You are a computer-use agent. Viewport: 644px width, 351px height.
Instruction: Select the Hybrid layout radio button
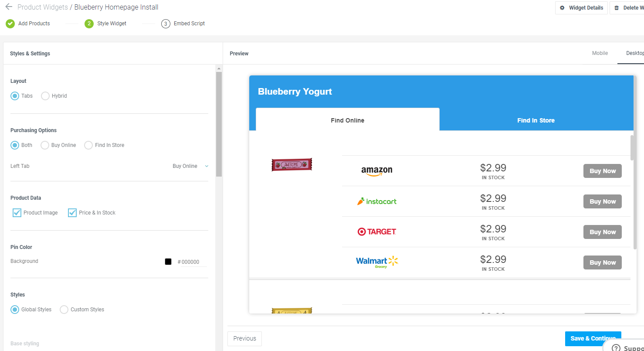45,96
